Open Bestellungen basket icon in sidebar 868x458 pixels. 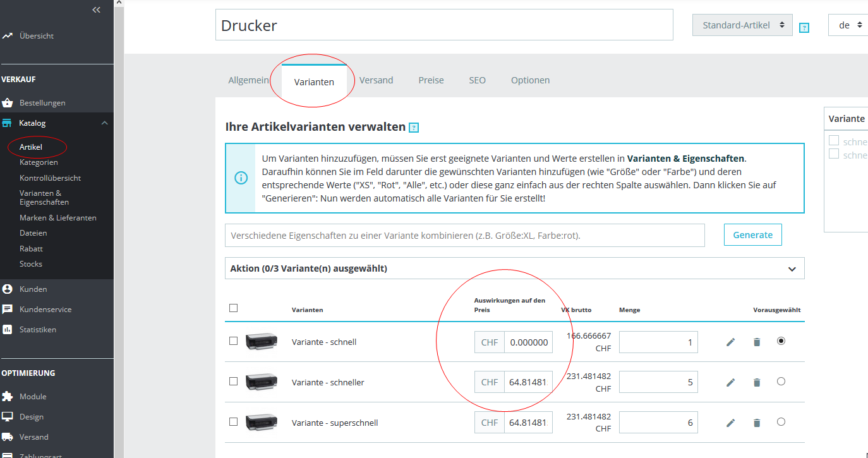click(8, 102)
